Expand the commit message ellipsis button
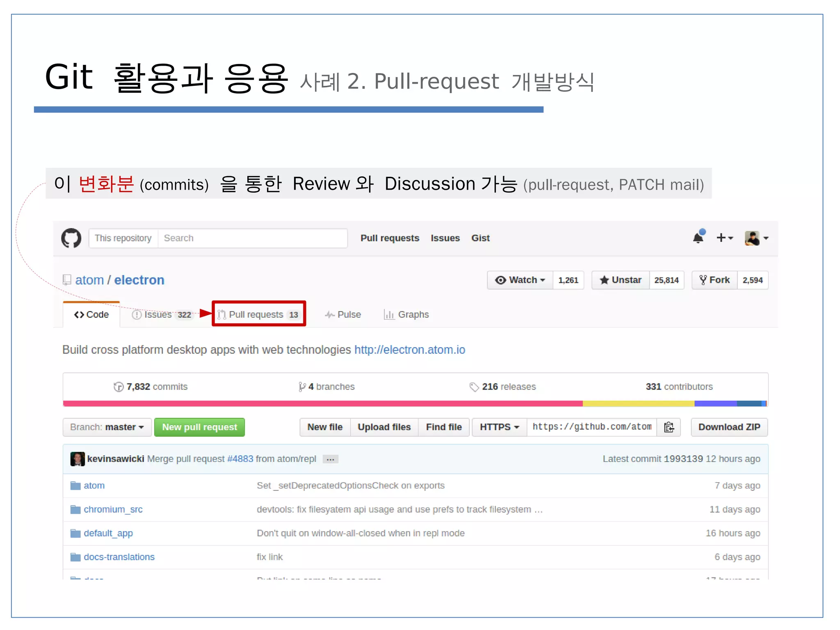Image resolution: width=840 pixels, height=630 pixels. click(331, 459)
